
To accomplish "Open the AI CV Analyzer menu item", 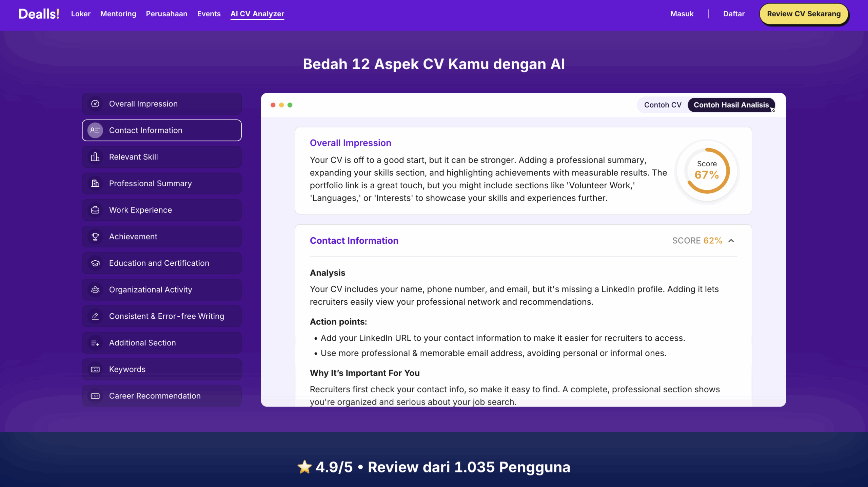I will click(x=257, y=14).
